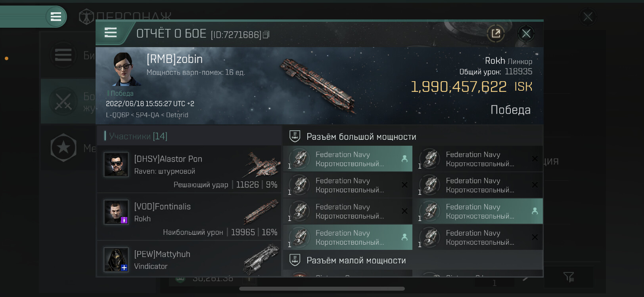Open the battle report hamburger menu
The image size is (644, 297).
111,32
